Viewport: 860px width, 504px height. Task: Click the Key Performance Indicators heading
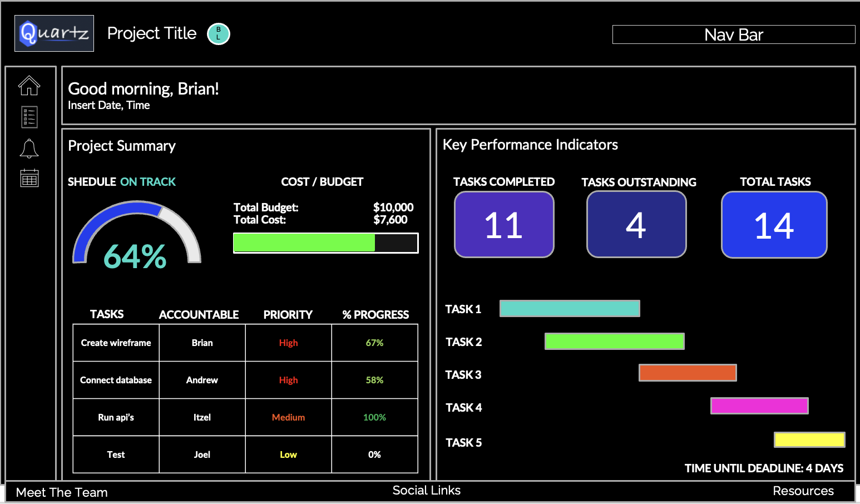tap(530, 145)
